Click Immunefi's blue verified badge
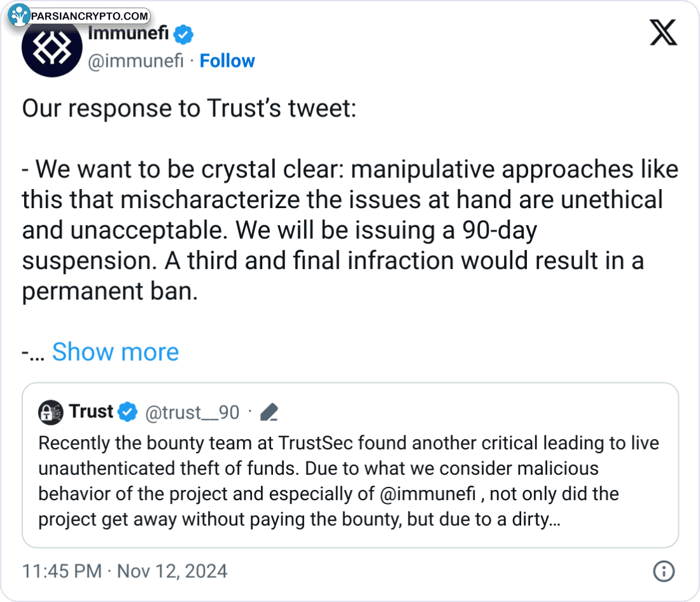This screenshot has width=700, height=602. click(184, 34)
